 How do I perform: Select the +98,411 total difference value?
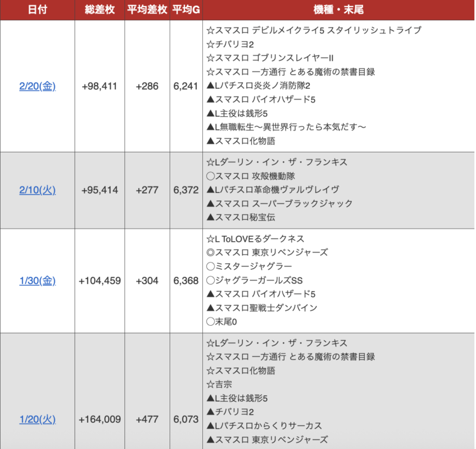click(x=99, y=86)
